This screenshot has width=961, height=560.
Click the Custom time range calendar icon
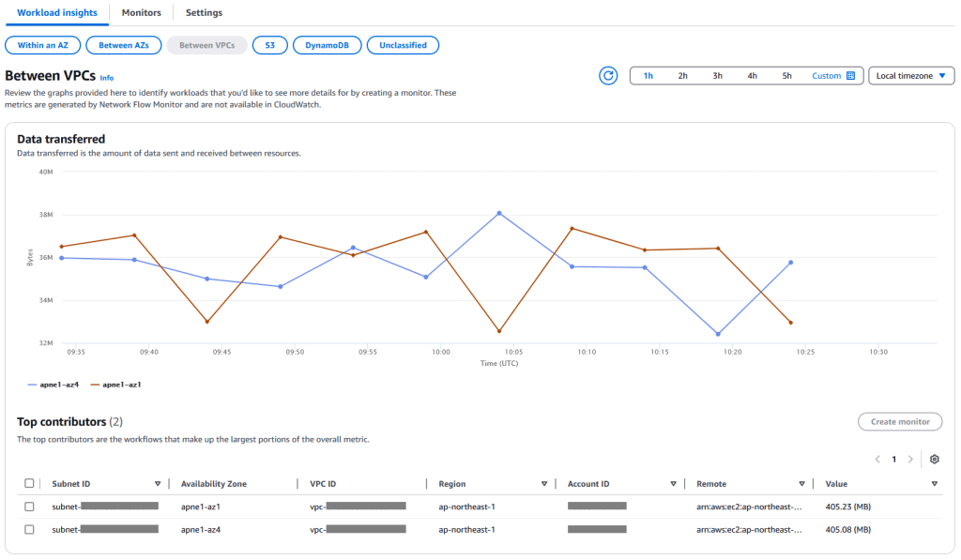pos(850,76)
